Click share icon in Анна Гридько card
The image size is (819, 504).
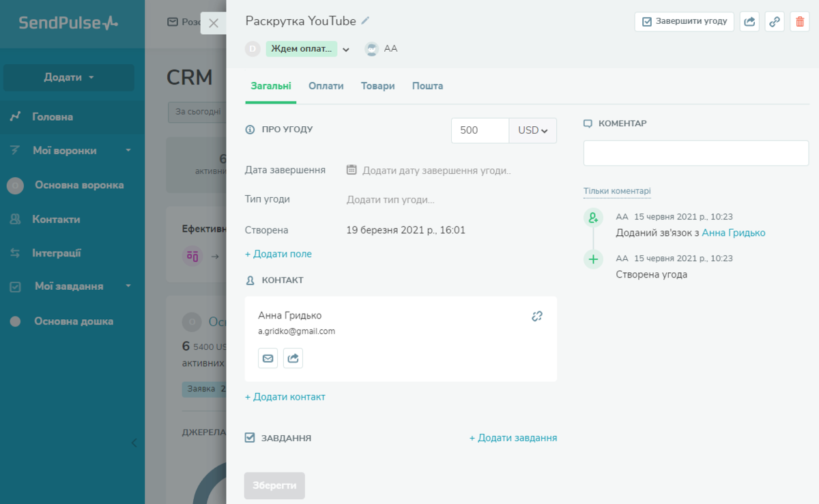[x=293, y=358]
